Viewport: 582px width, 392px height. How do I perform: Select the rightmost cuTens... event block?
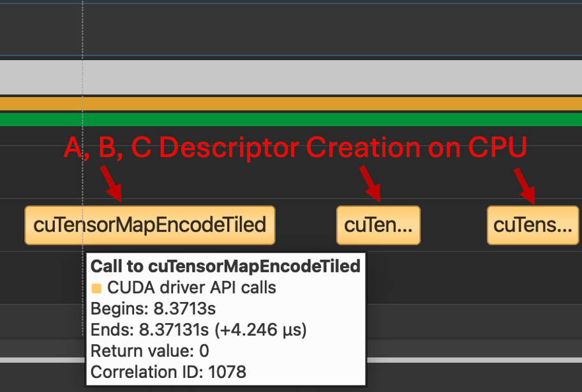pos(533,225)
